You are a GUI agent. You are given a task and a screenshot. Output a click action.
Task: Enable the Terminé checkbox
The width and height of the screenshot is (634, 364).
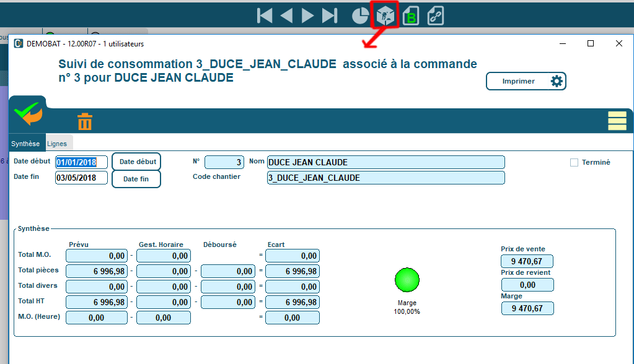pos(574,162)
